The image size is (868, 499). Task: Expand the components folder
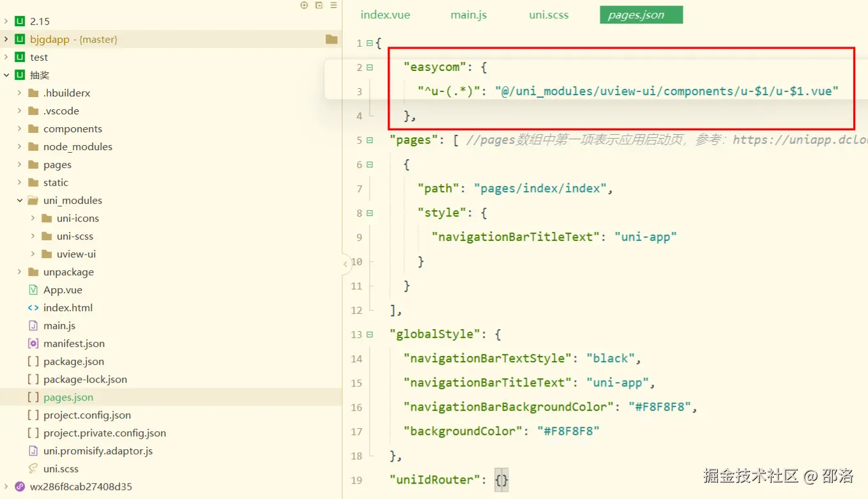[20, 128]
